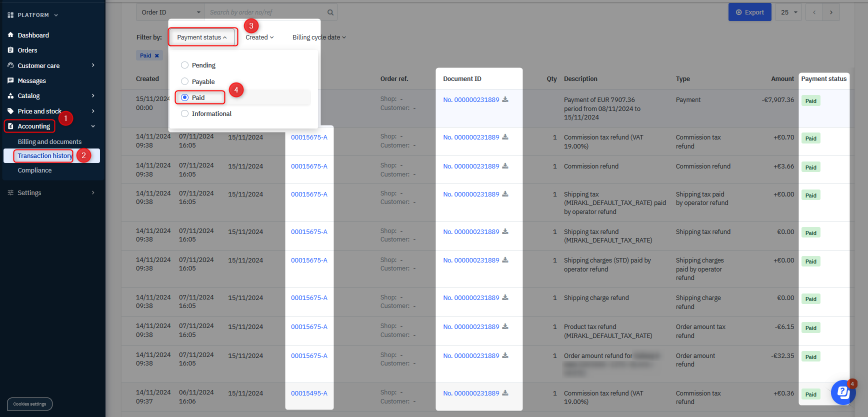
Task: Open the Created filter dropdown
Action: tap(259, 37)
